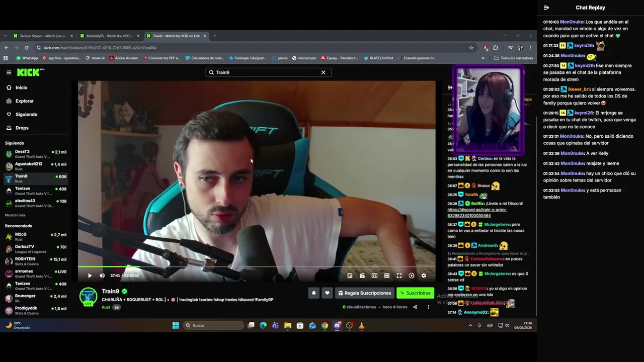644x362 pixels.
Task: Open a new browser tab
Action: click(x=215, y=36)
